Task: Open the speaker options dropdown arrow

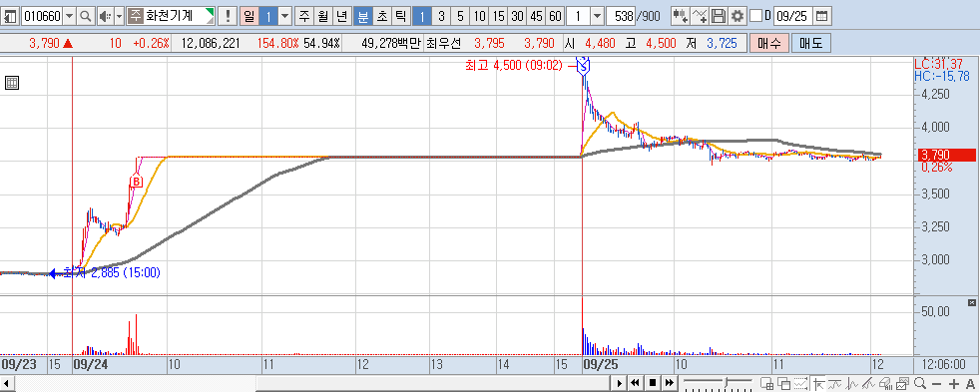Action: tap(119, 16)
